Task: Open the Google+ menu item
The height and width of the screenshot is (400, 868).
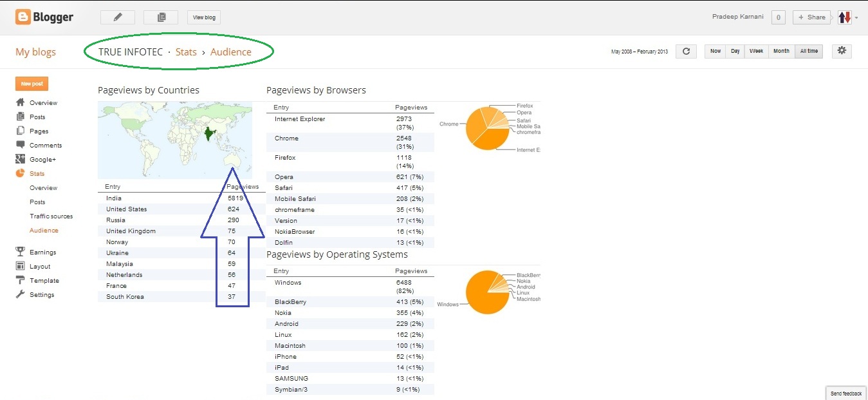Action: [42, 160]
